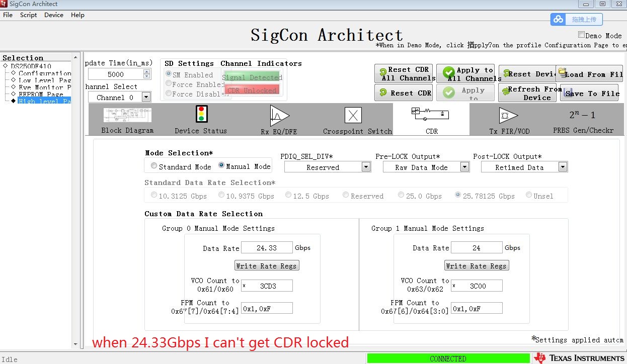Choose 25.0 Gbps data rate
Image resolution: width=627 pixels, height=364 pixels.
[401, 195]
